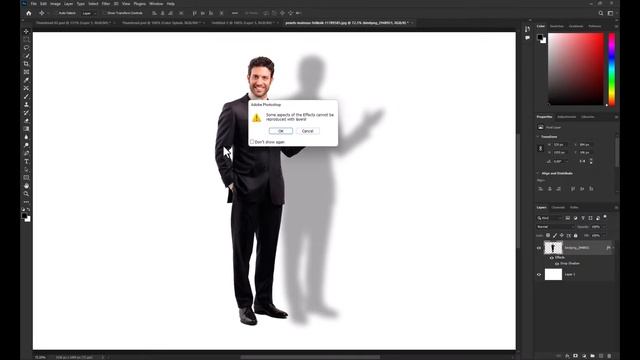Viewport: 640px width, 360px height.
Task: Open the search icon in options bar
Action: pyautogui.click(x=601, y=13)
